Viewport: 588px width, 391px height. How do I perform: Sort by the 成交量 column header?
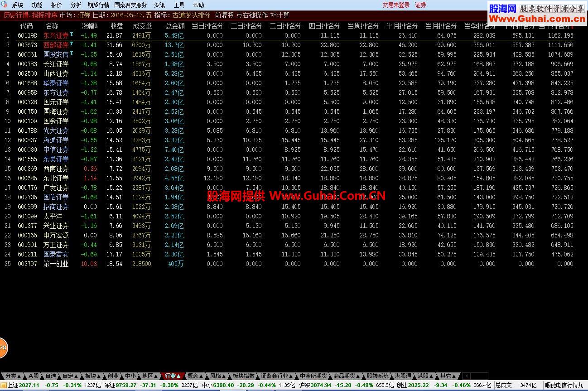pyautogui.click(x=142, y=26)
